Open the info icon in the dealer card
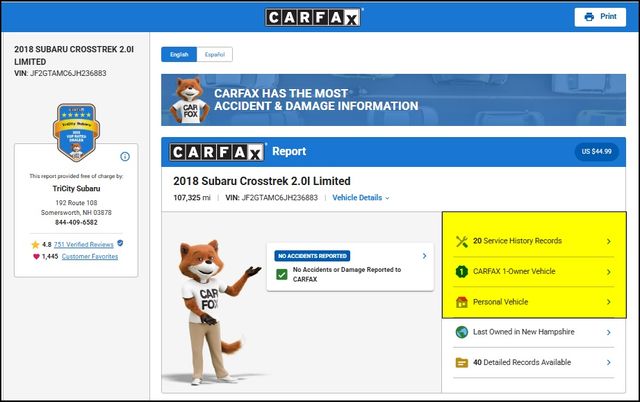This screenshot has width=640, height=402. (125, 156)
